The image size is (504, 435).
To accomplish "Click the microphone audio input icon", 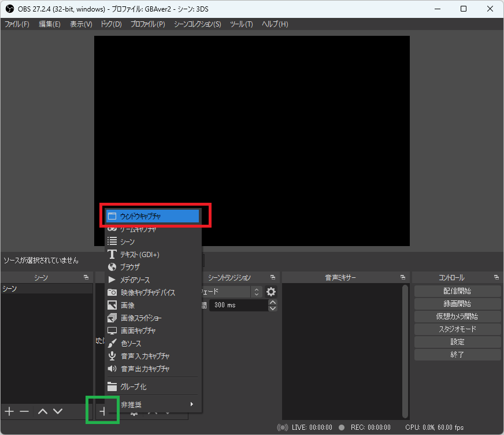I will pos(112,356).
